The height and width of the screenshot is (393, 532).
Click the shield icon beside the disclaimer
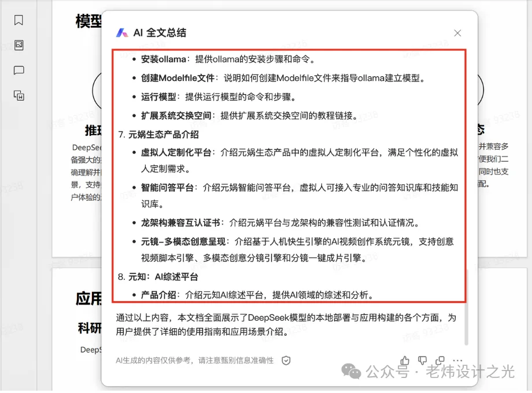point(286,361)
